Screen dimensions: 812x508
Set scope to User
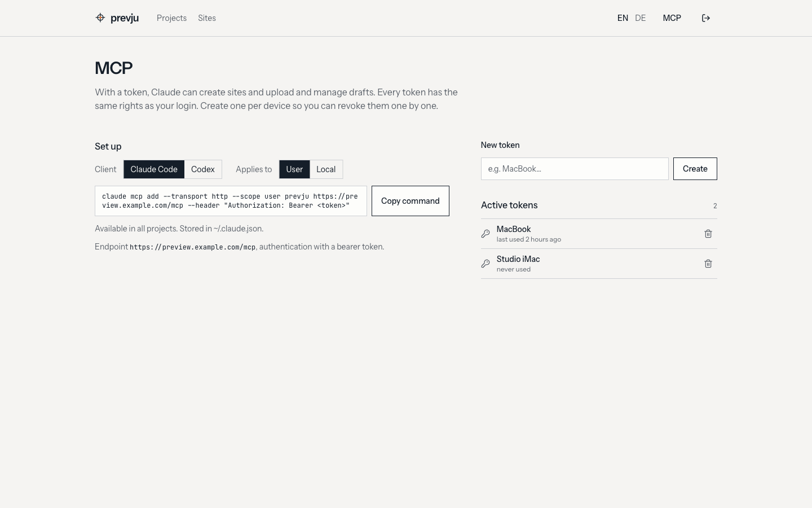294,169
